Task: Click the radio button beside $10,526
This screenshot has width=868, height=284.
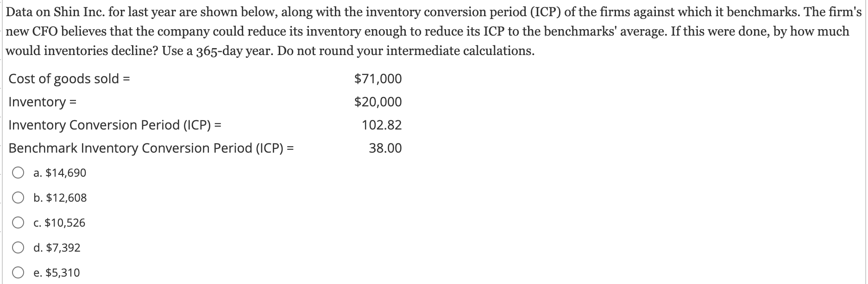Action: pos(18,222)
